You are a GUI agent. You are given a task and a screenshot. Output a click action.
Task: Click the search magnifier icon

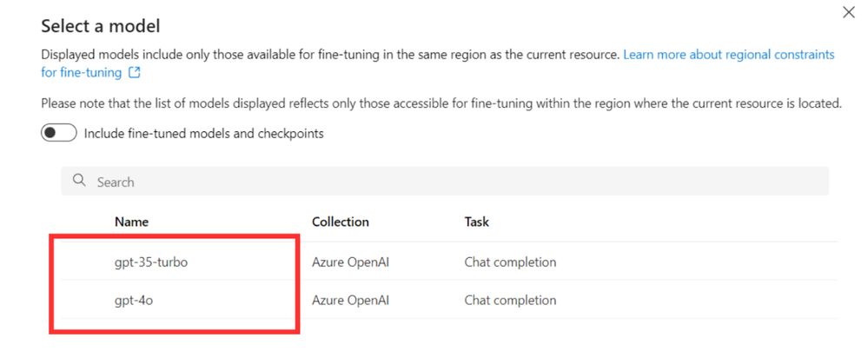tap(79, 181)
